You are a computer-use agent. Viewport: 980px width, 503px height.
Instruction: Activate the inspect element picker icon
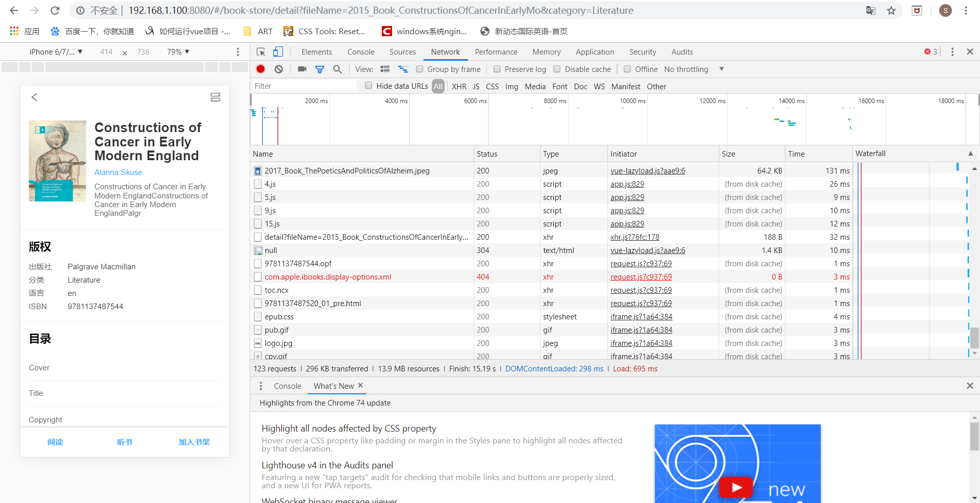pos(261,52)
